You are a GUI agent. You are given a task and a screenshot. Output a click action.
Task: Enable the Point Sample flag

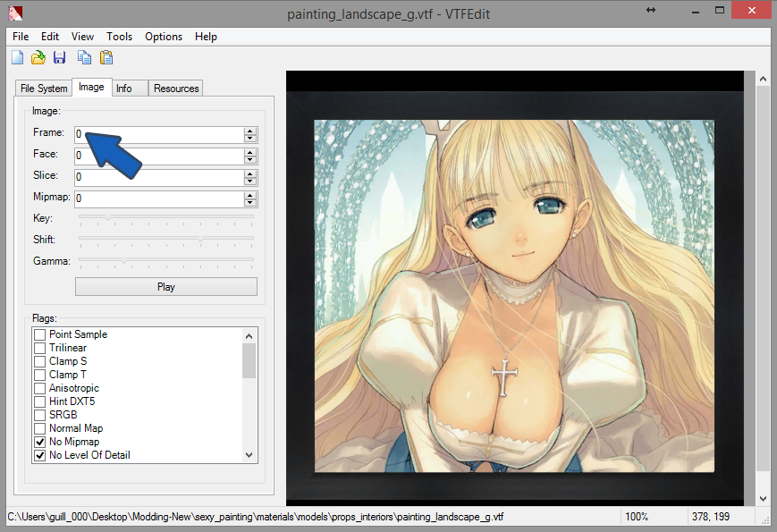39,334
